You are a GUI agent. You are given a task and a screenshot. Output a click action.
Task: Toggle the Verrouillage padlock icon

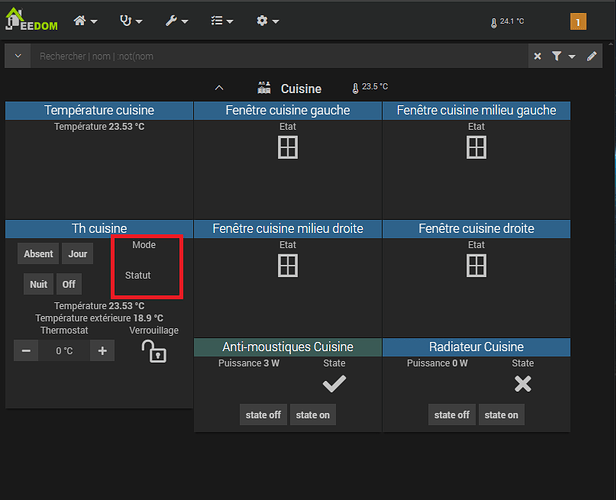pyautogui.click(x=154, y=352)
